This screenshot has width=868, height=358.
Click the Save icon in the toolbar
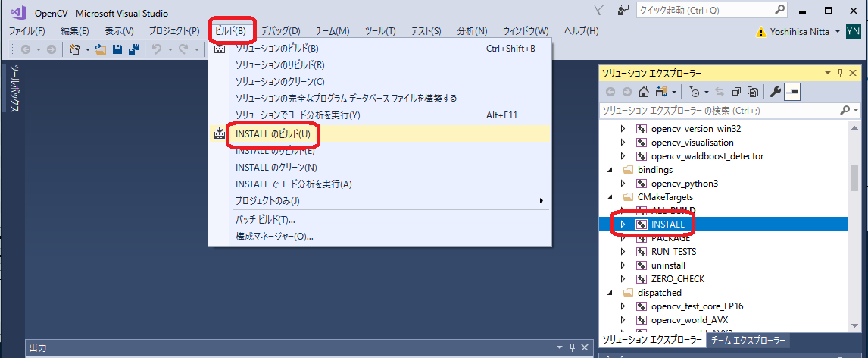click(117, 49)
